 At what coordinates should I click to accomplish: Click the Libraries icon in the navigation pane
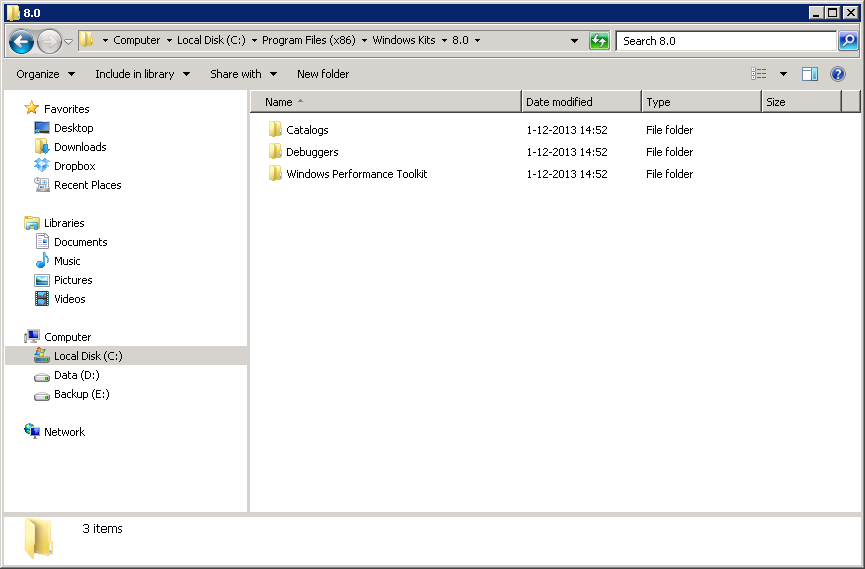(32, 222)
